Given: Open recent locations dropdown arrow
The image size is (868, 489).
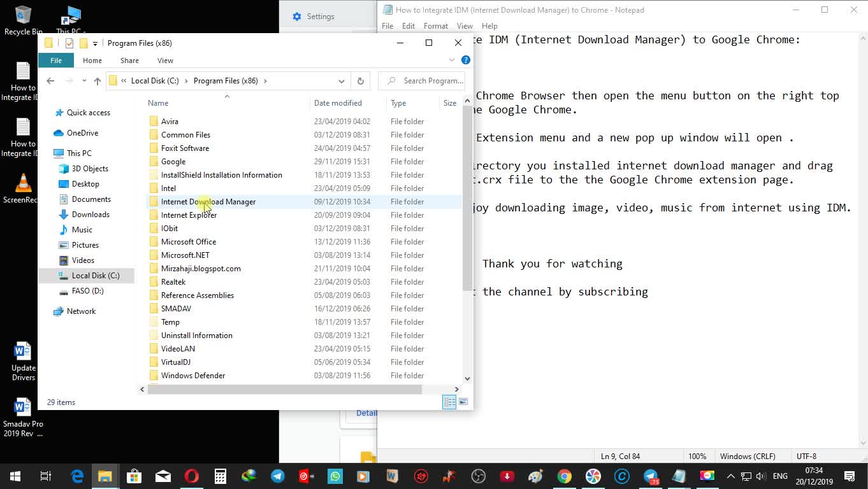Looking at the screenshot, I should pyautogui.click(x=83, y=81).
